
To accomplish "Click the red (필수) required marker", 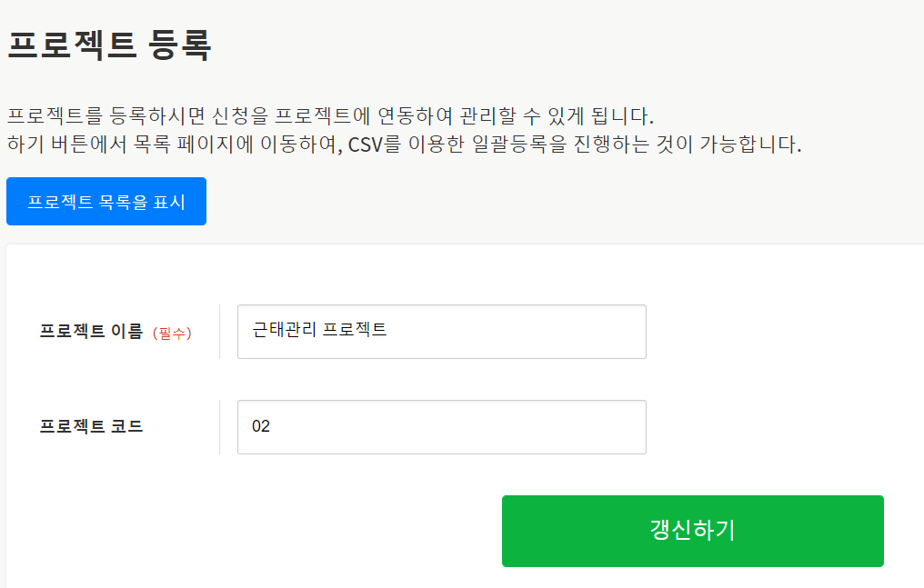I will point(172,334).
